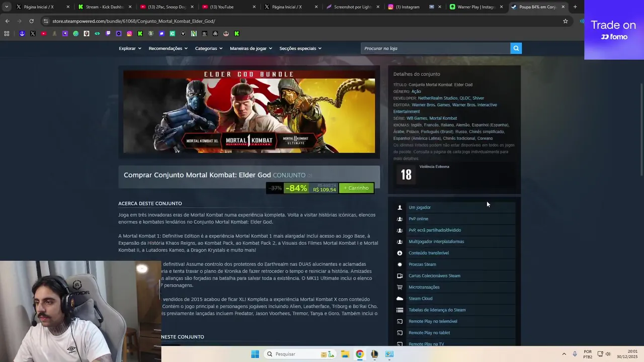The image size is (644, 362).
Task: Bookmark this page with the star icon
Action: click(x=566, y=21)
